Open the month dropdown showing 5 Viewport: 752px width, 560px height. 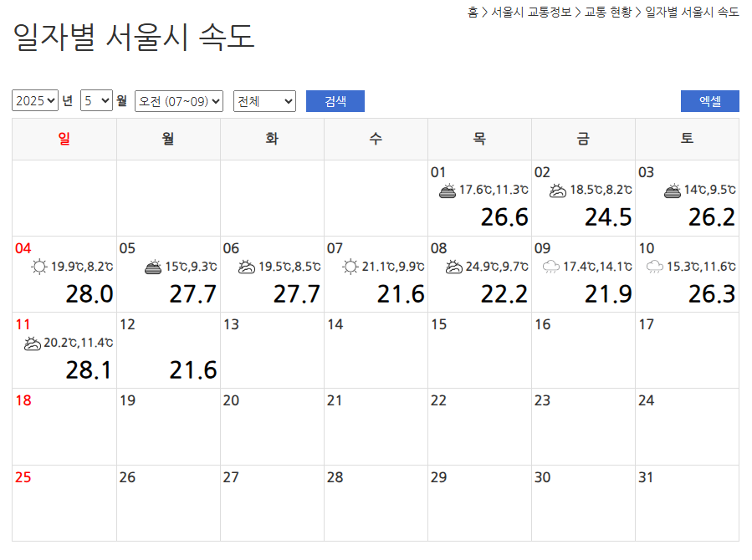96,100
